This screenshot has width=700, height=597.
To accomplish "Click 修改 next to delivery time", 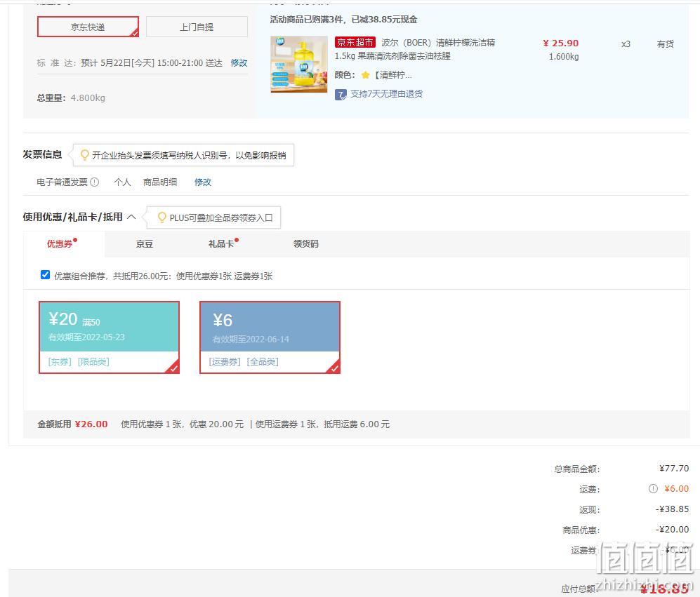I will 239,63.
